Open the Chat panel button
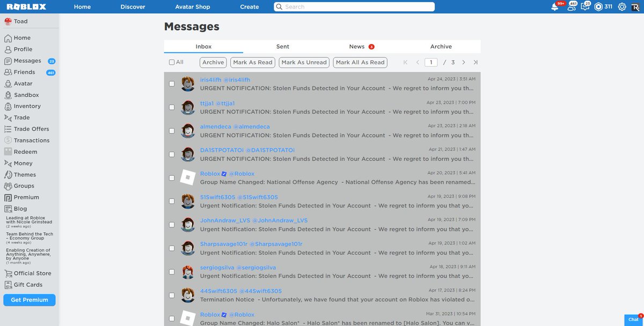644x326 pixels. point(634,320)
